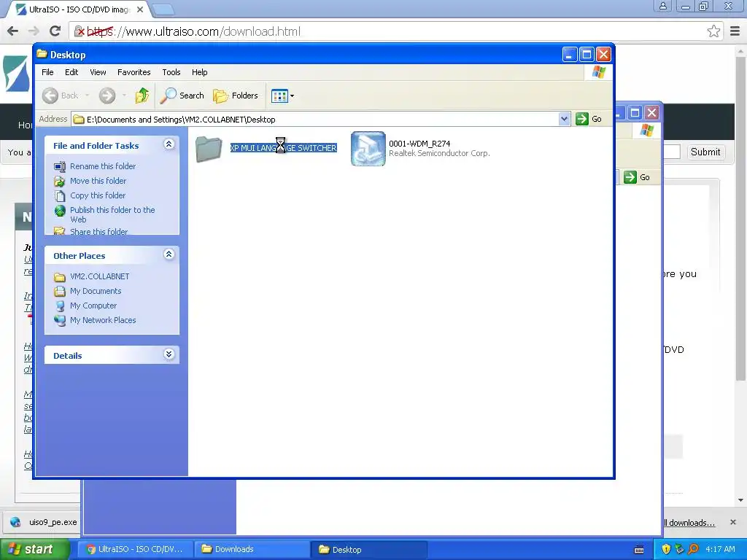Click the XP MUI LANGUAGE SWITCHER name label

click(x=284, y=148)
